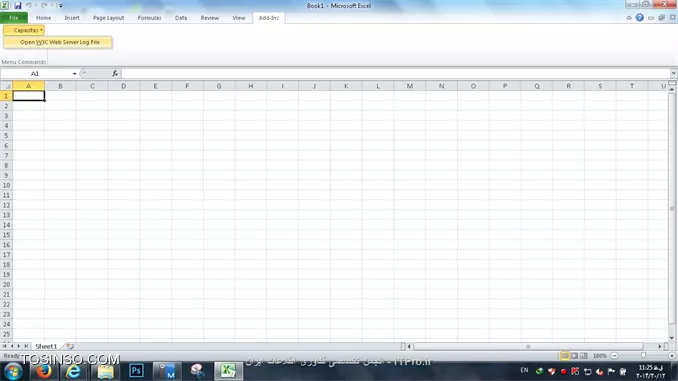
Task: Click column header D
Action: [x=124, y=86]
